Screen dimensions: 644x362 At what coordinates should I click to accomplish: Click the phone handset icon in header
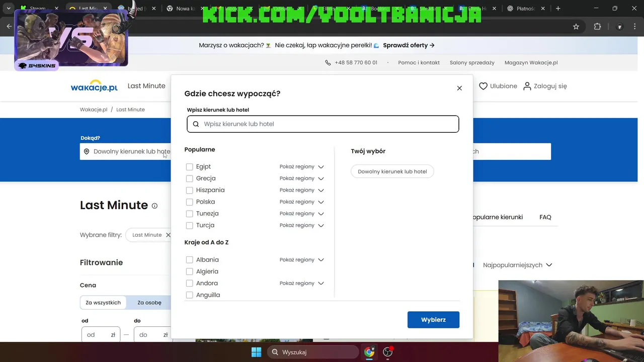pos(328,63)
